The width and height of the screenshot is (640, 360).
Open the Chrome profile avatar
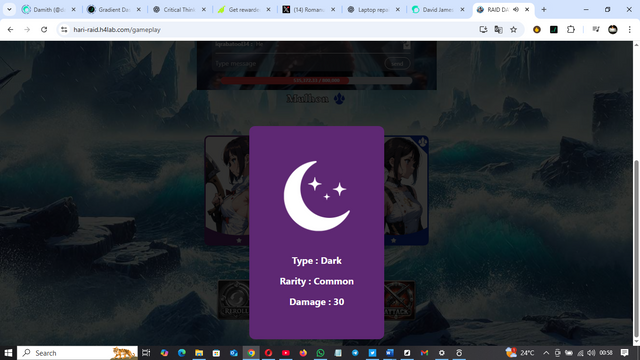point(613,29)
